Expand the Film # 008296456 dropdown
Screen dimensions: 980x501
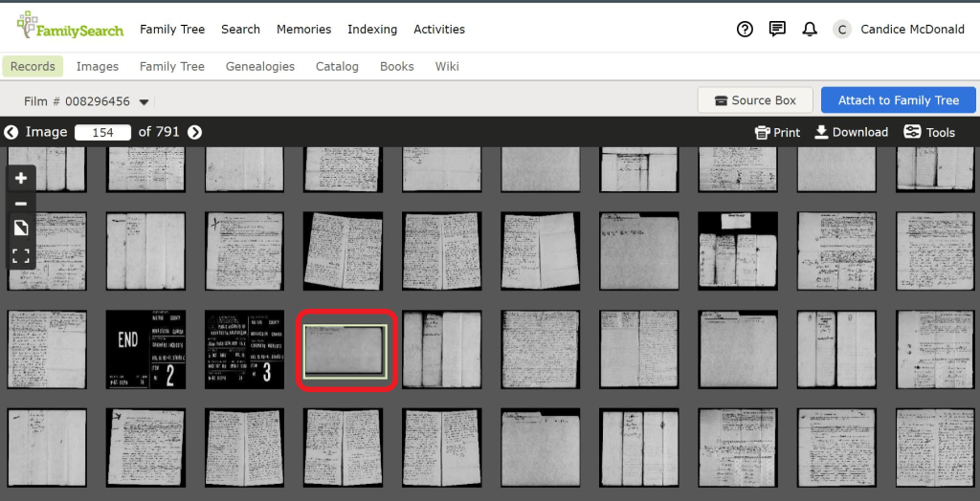pyautogui.click(x=144, y=102)
